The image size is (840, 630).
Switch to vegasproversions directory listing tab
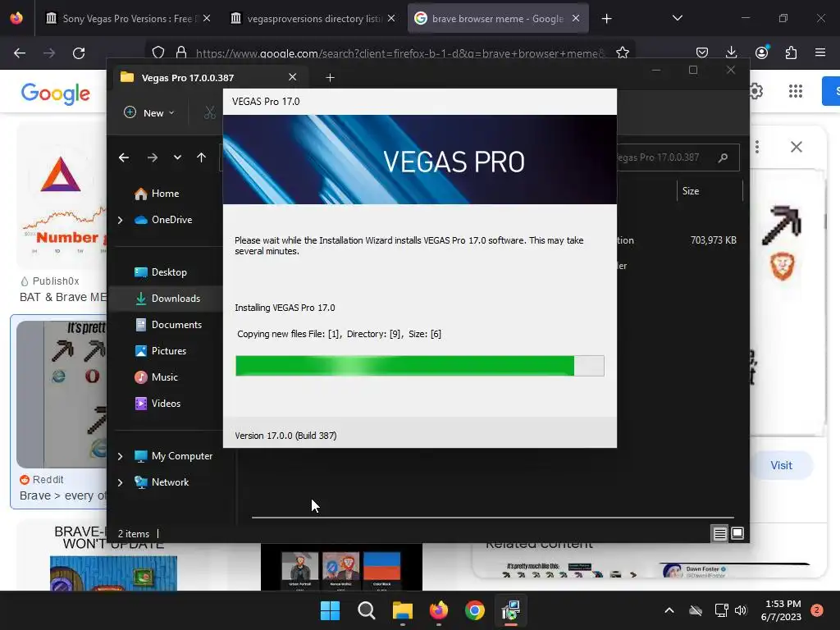click(x=313, y=19)
